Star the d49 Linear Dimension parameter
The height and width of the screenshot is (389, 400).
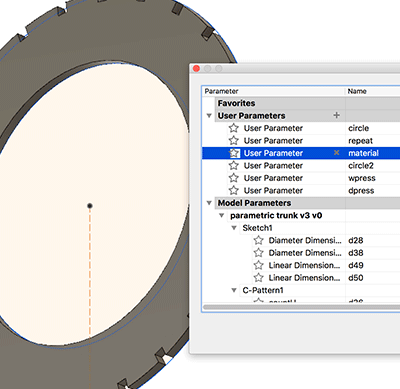pos(259,265)
